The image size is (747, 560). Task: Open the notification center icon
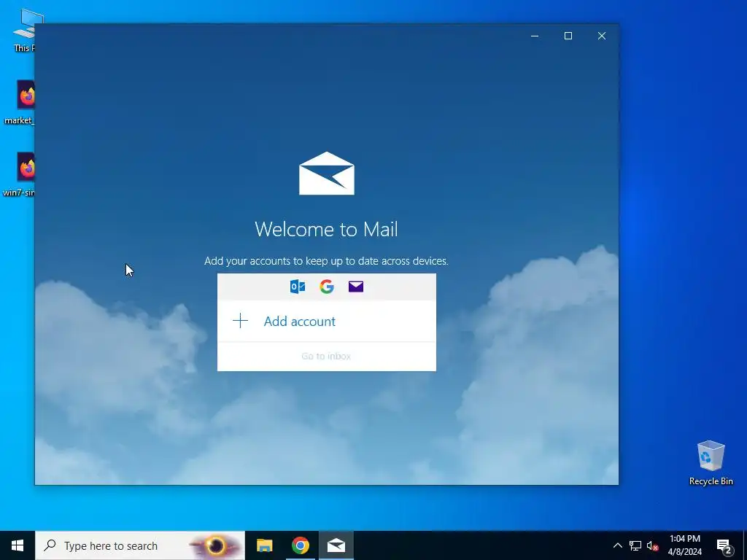coord(724,546)
